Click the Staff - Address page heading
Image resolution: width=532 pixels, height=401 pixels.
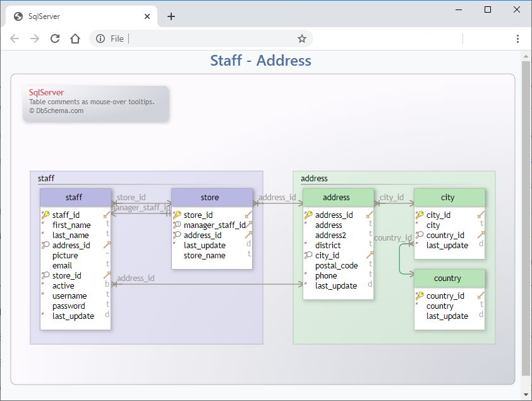[260, 61]
